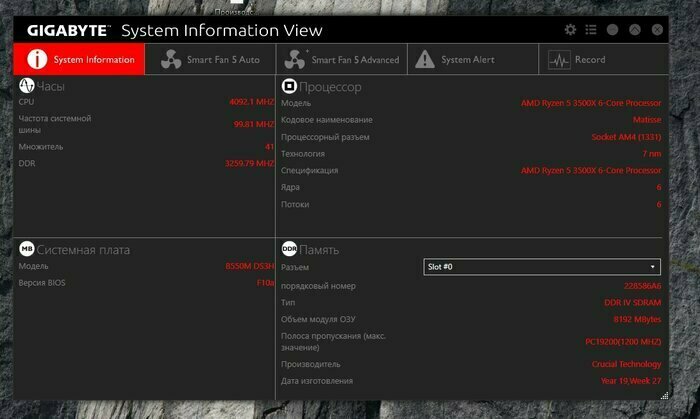The height and width of the screenshot is (419, 700).
Task: Open the System Alert tab
Action: (473, 59)
